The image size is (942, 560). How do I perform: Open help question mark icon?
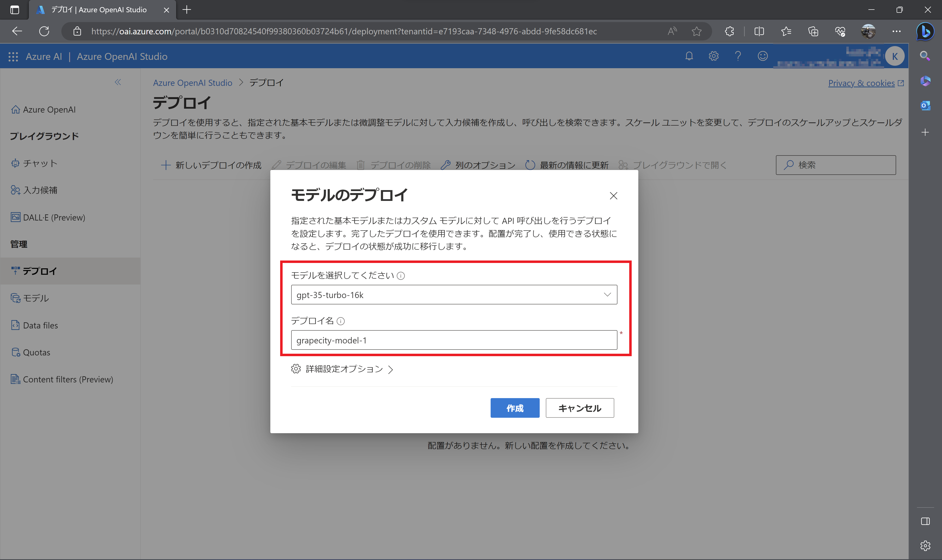point(738,56)
